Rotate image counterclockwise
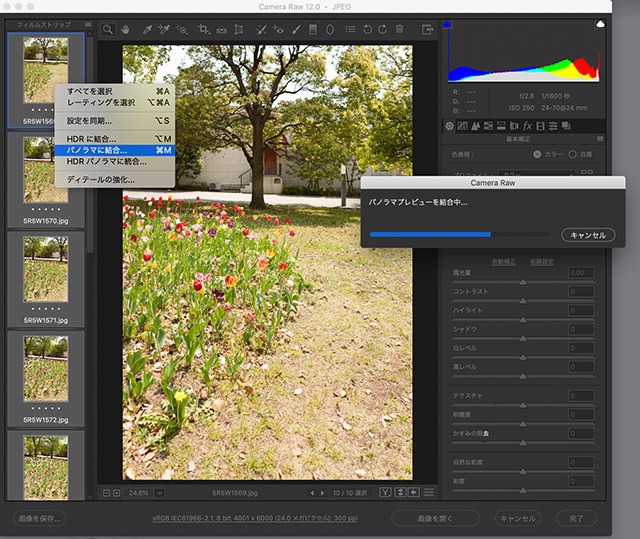The width and height of the screenshot is (640, 539). (x=367, y=29)
